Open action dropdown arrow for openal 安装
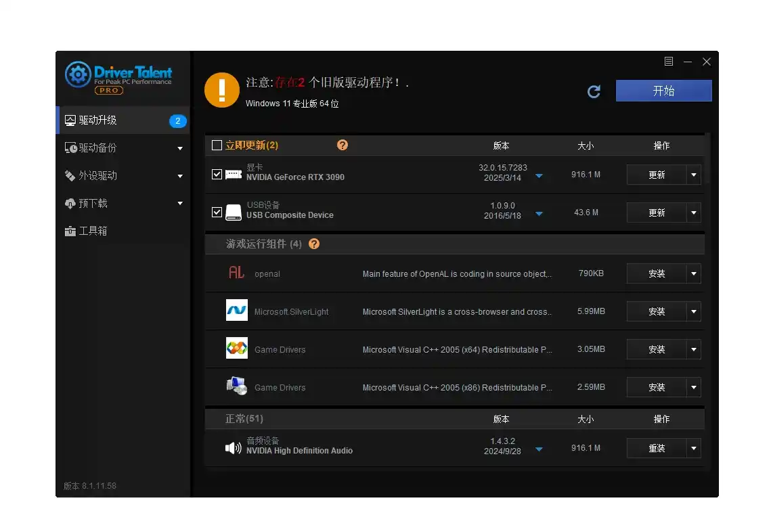Image resolution: width=771 pixels, height=532 pixels. click(x=694, y=273)
